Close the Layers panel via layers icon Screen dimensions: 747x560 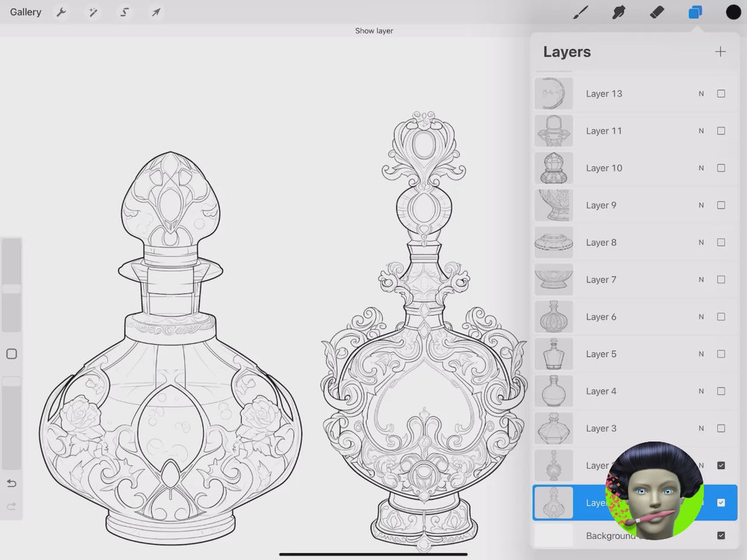point(695,12)
